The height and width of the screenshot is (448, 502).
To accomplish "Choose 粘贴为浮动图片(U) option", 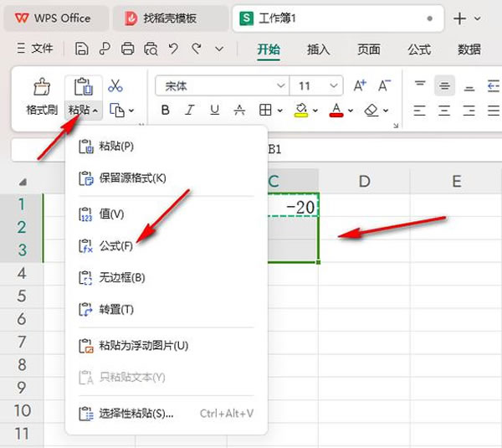I will [x=166, y=346].
